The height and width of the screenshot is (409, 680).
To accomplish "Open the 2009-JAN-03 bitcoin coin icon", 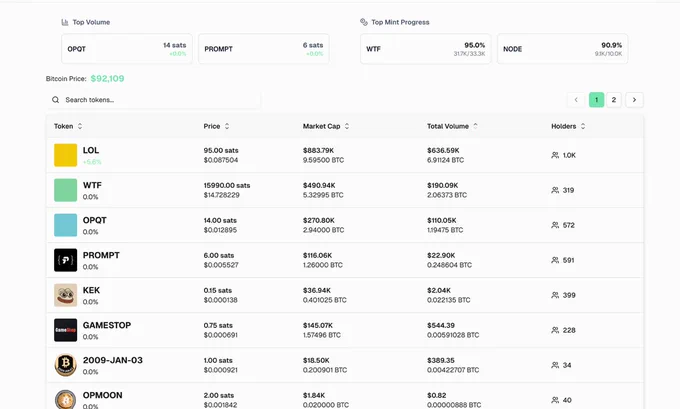I will (x=65, y=365).
